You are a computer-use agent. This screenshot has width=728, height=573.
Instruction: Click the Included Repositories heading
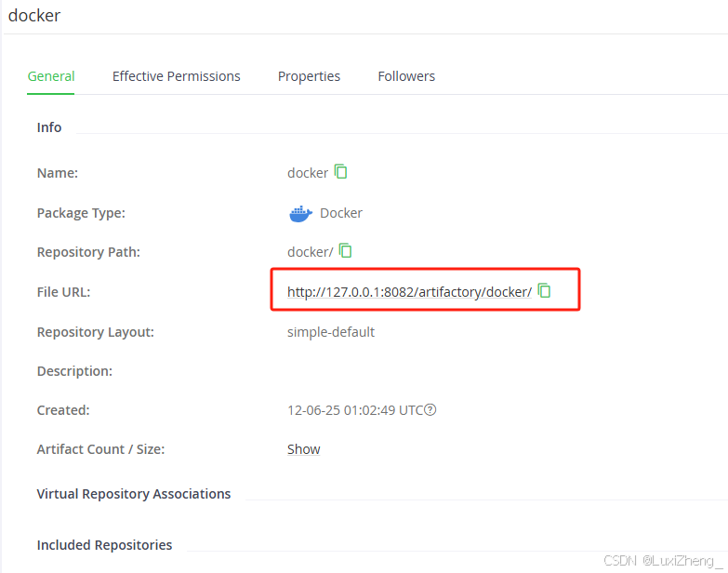(104, 545)
